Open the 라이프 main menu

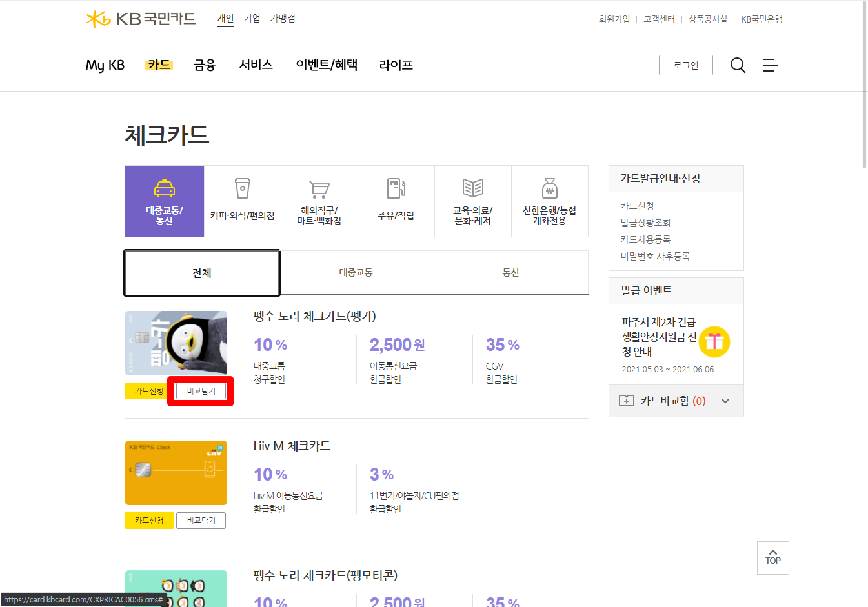coord(396,65)
